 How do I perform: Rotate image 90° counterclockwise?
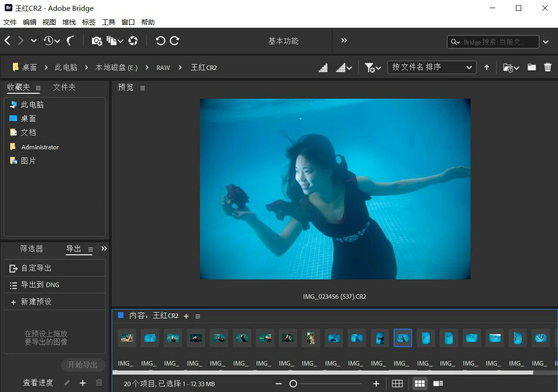(160, 41)
